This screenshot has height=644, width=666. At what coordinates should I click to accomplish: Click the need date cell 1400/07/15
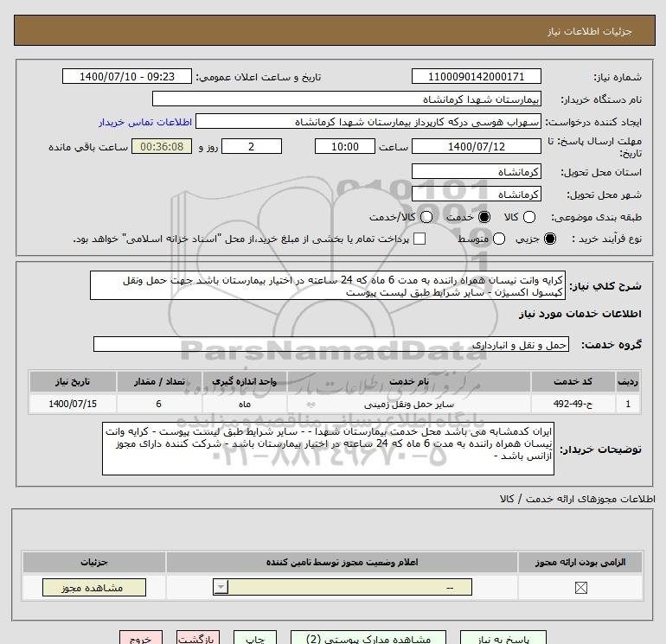click(x=73, y=404)
